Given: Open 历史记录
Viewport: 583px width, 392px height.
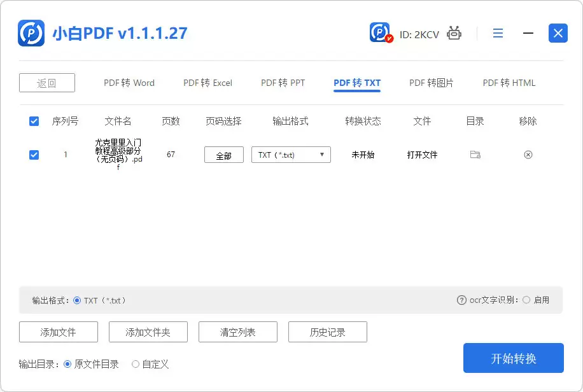Looking at the screenshot, I should tap(327, 332).
